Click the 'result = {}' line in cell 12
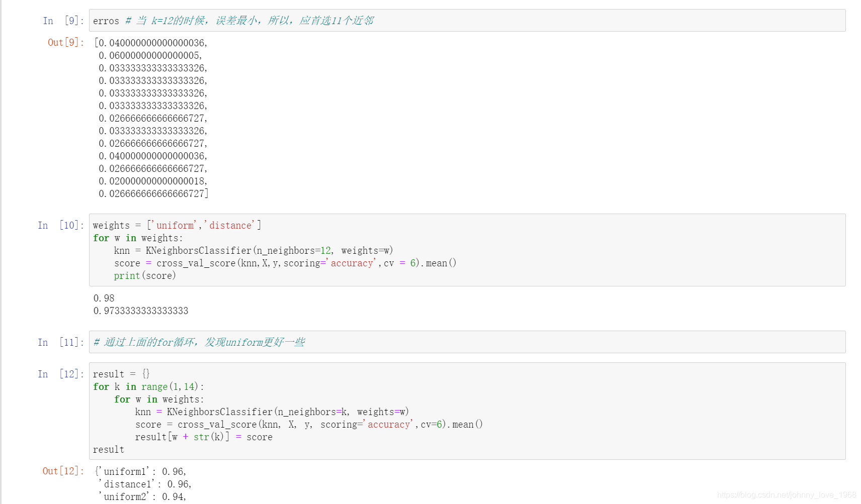The height and width of the screenshot is (504, 861). (121, 374)
